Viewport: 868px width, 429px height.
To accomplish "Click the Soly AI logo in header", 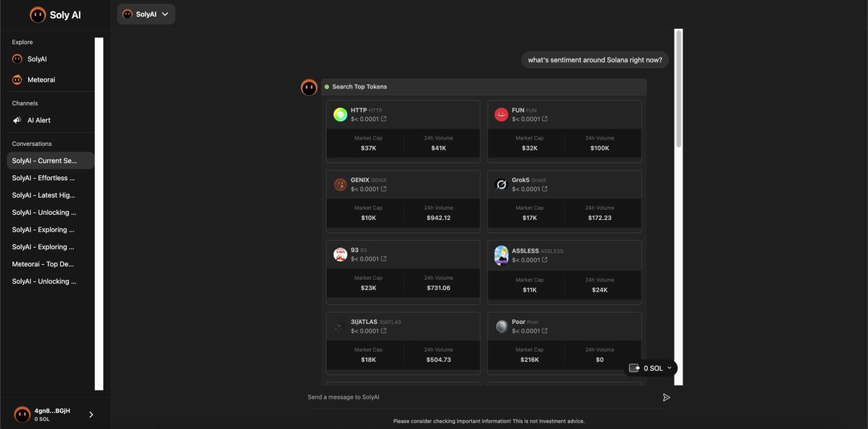I will [x=55, y=14].
